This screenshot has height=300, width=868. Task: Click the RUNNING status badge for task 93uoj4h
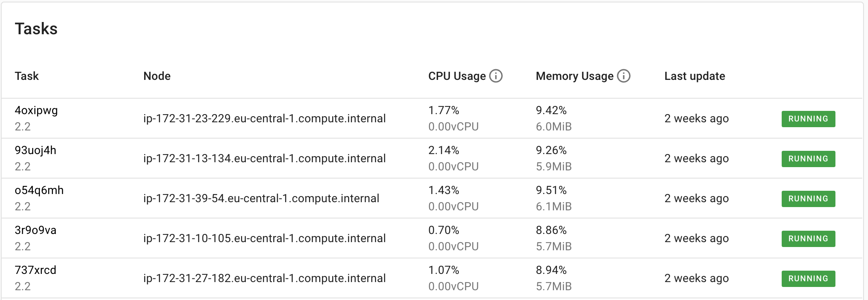click(x=808, y=159)
